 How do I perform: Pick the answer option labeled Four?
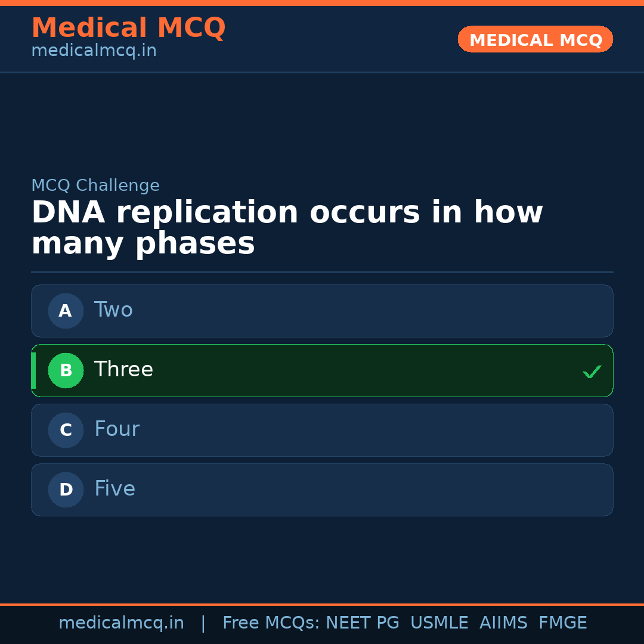click(322, 430)
